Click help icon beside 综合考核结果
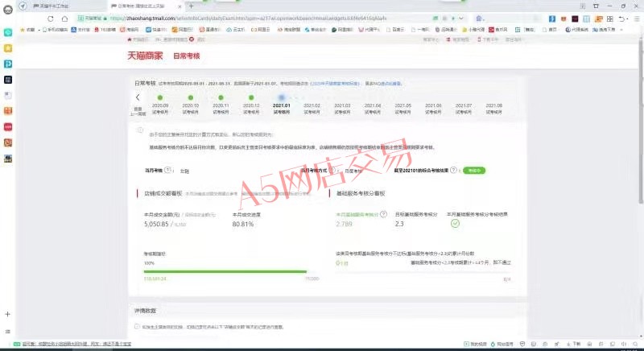The height and width of the screenshot is (351, 644). click(x=453, y=170)
